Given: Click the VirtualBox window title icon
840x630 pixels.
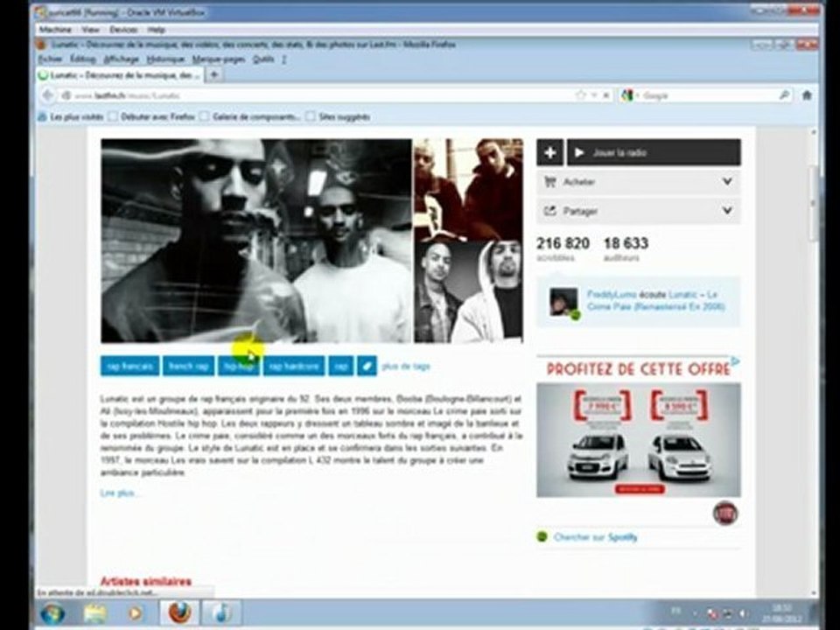Looking at the screenshot, I should point(42,11).
